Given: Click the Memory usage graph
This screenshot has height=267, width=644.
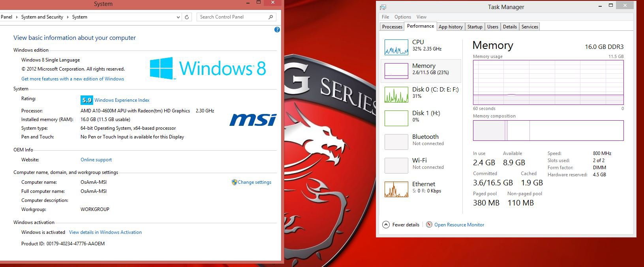Looking at the screenshot, I should [548, 82].
